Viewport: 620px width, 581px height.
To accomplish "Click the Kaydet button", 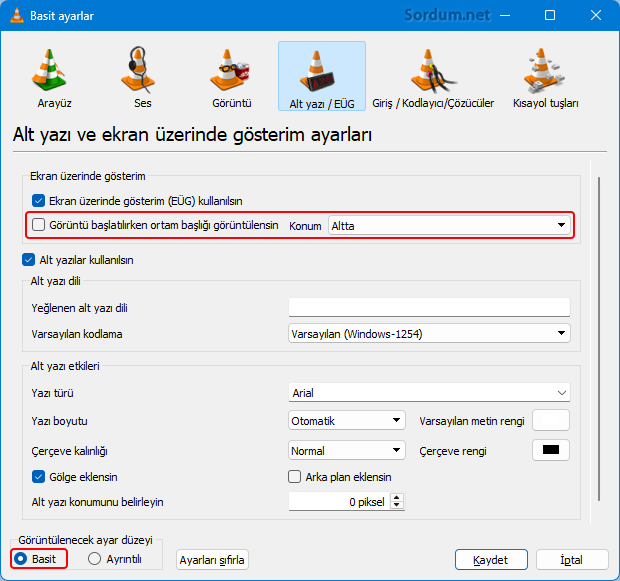I will click(x=491, y=560).
